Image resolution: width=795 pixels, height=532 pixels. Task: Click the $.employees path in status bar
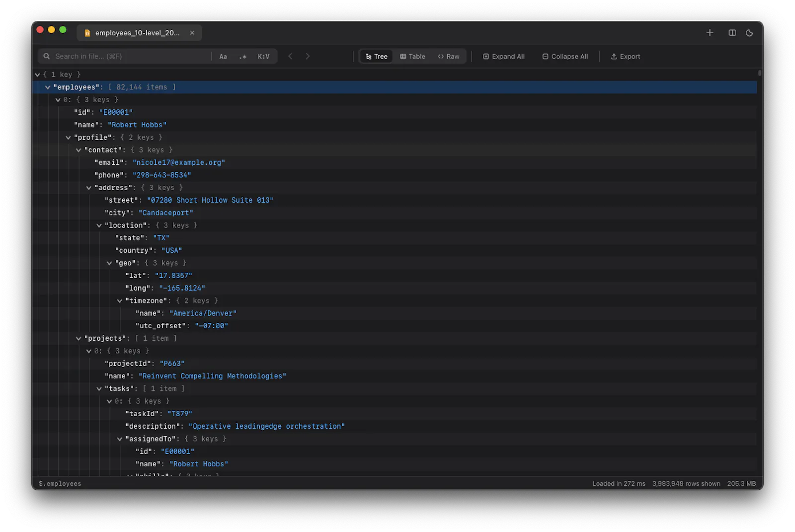point(60,484)
